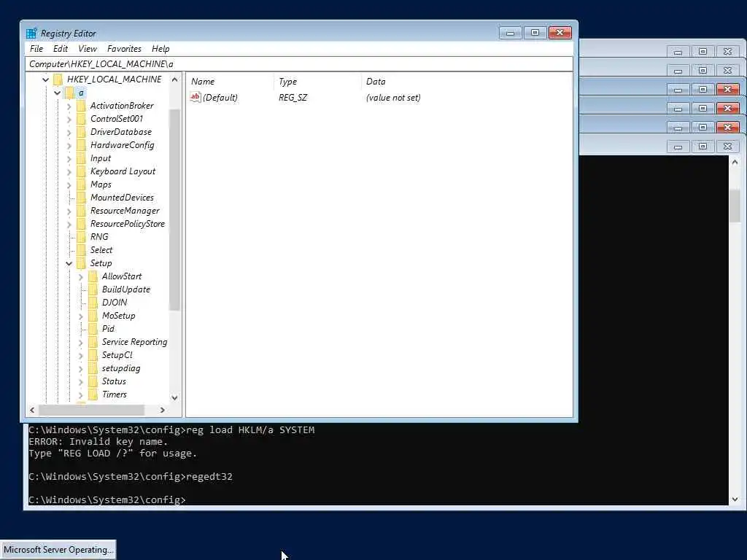Click the ResourcePolicyStore folder icon
This screenshot has height=560, width=747.
tap(82, 223)
